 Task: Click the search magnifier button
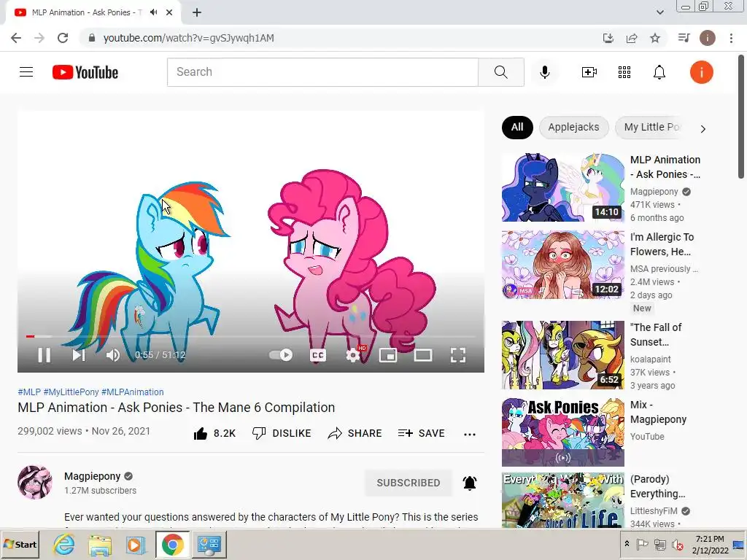[500, 72]
